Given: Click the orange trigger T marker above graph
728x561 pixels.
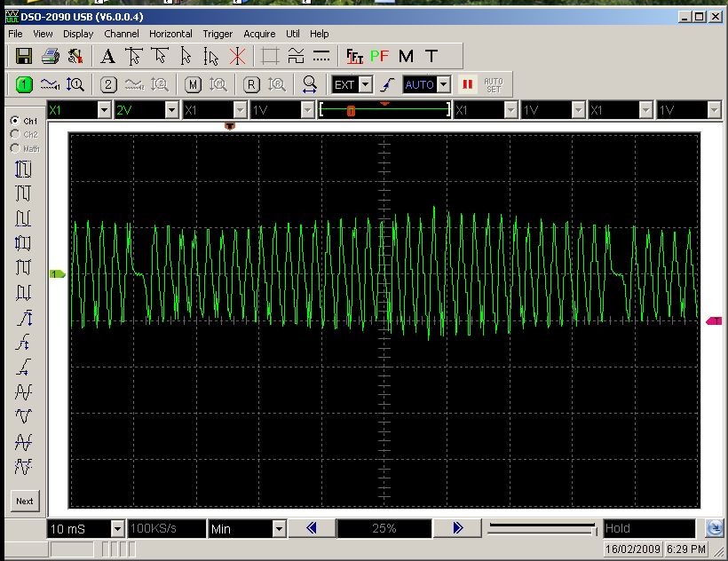Looking at the screenshot, I should click(230, 126).
